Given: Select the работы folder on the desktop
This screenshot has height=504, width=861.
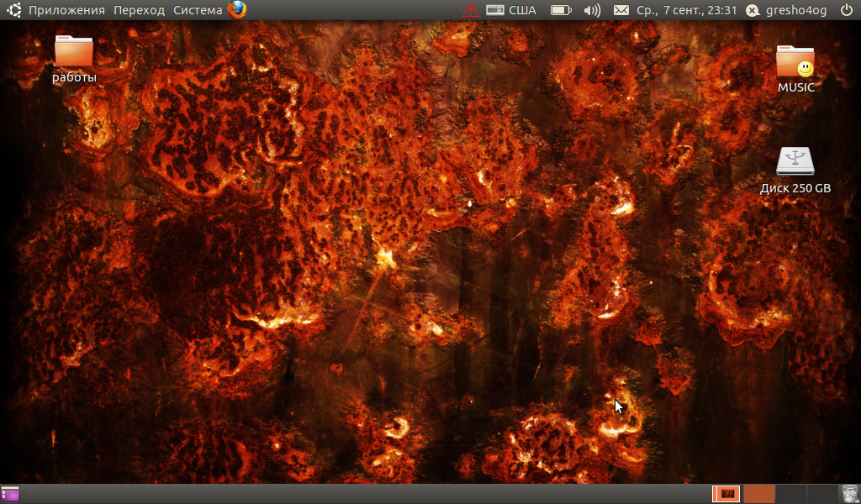Looking at the screenshot, I should (74, 60).
